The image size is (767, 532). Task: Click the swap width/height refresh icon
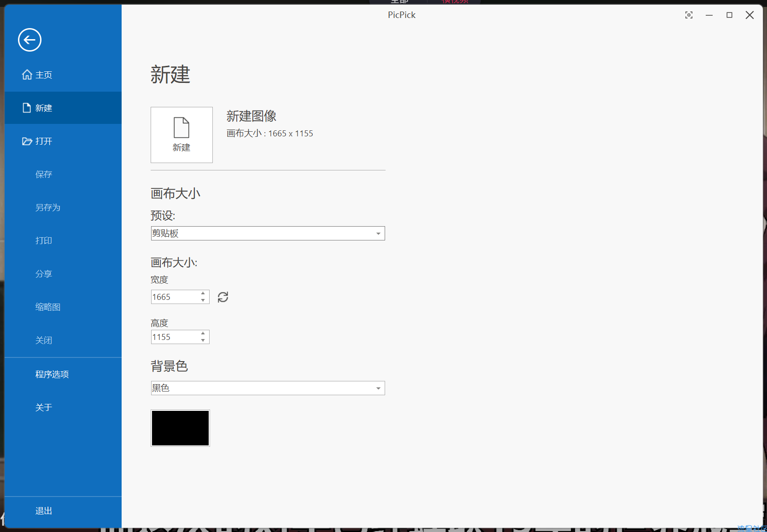tap(223, 297)
